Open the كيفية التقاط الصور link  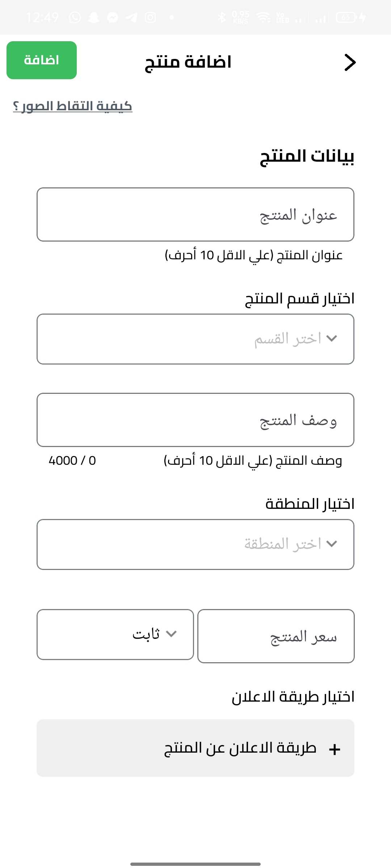72,106
